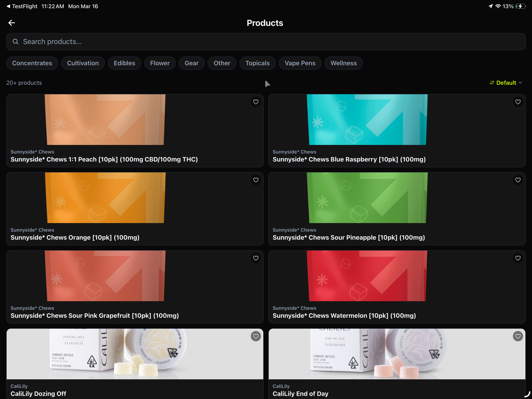Open the Default sort dropdown
The width and height of the screenshot is (532, 399).
[506, 83]
